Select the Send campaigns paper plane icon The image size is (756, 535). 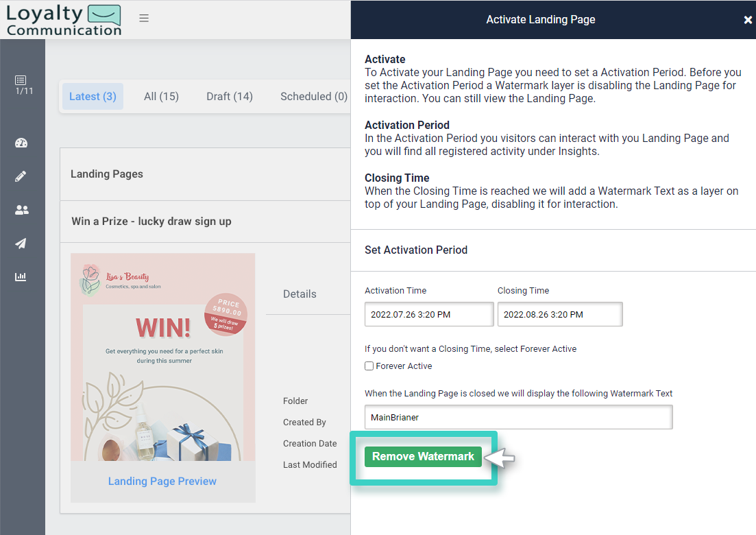point(21,243)
